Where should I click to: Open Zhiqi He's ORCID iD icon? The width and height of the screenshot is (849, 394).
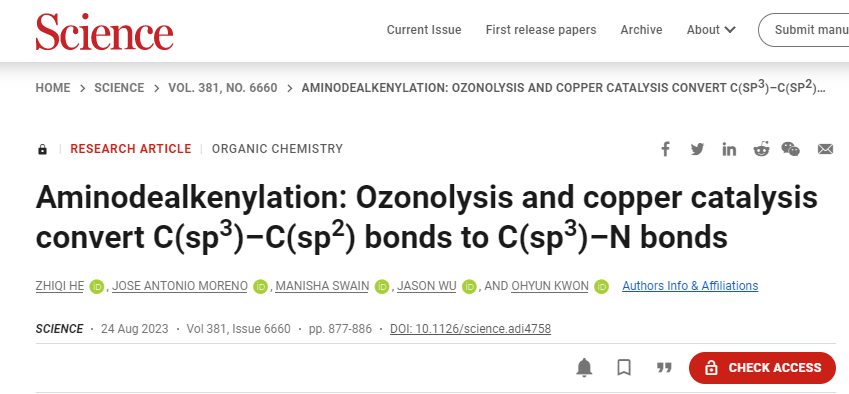96,286
